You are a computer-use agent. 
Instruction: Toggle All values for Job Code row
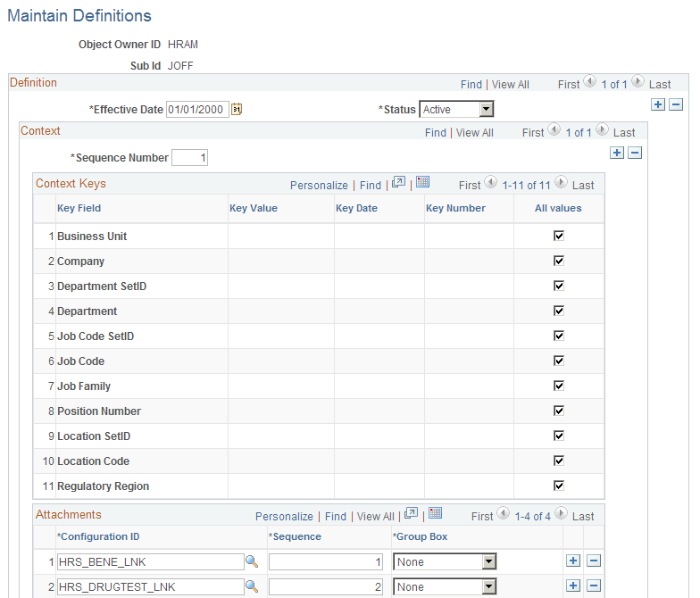(x=559, y=361)
